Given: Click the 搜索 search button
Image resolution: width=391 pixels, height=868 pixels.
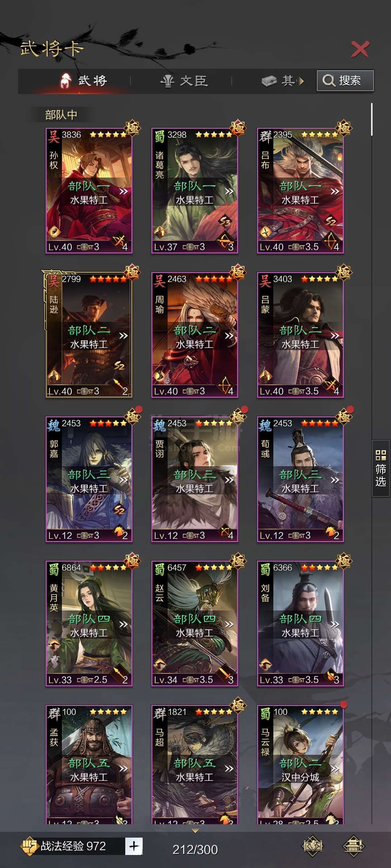Looking at the screenshot, I should [x=345, y=80].
